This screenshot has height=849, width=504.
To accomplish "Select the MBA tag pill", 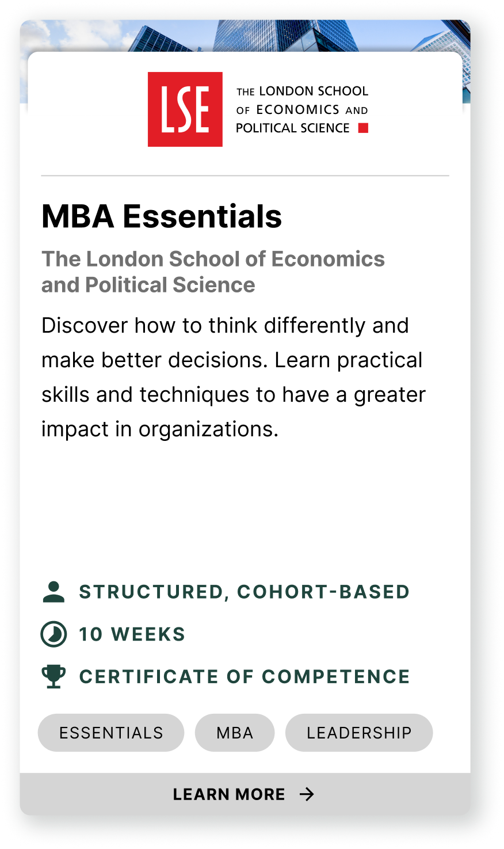I will pyautogui.click(x=235, y=733).
